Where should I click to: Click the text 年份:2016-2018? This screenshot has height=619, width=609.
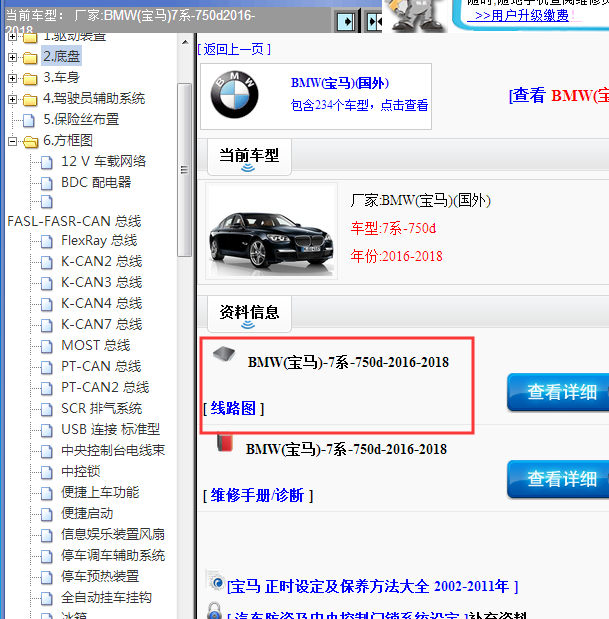tap(396, 256)
